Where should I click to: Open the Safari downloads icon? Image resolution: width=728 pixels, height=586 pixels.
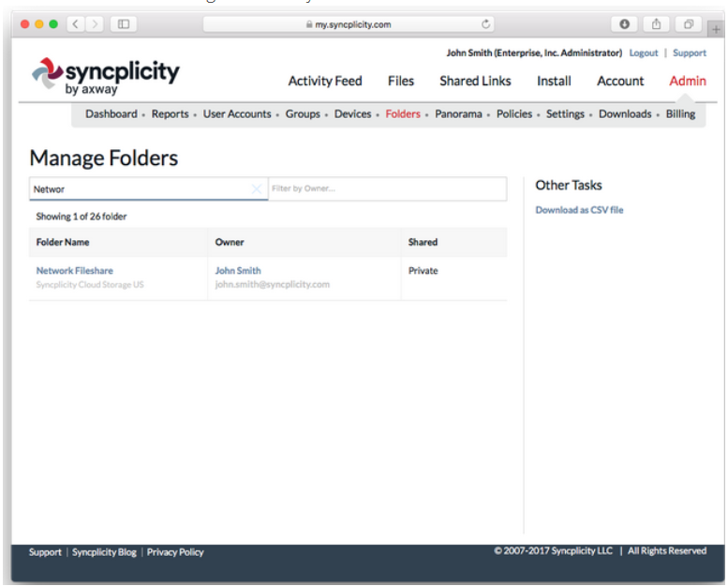tap(624, 24)
